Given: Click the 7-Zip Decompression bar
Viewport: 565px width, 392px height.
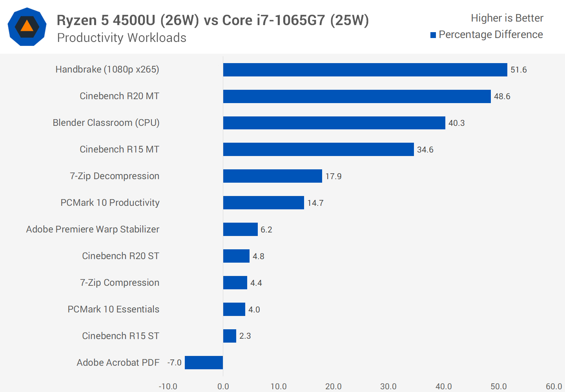Looking at the screenshot, I should [x=272, y=176].
